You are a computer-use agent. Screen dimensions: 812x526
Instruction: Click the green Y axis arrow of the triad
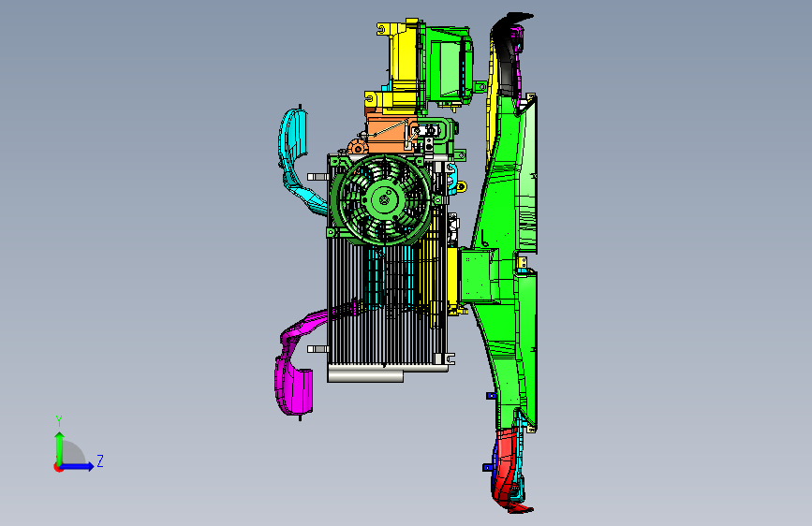coord(60,447)
